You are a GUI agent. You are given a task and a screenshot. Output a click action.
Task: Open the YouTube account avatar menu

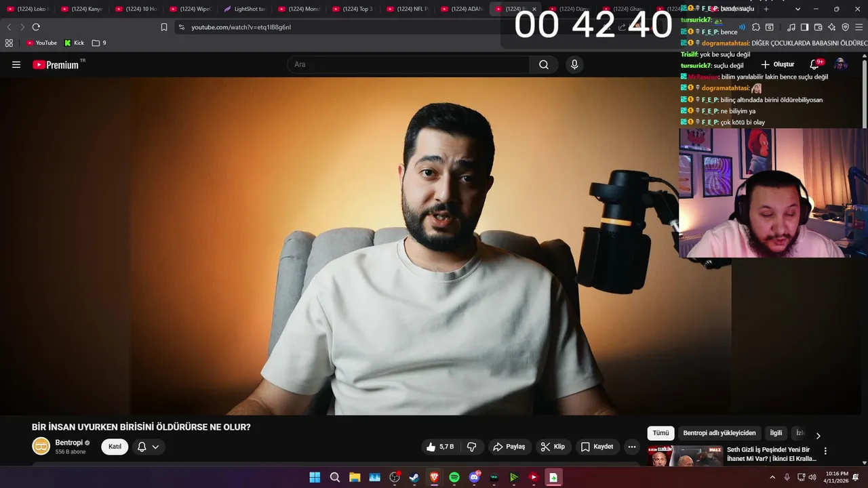(840, 64)
